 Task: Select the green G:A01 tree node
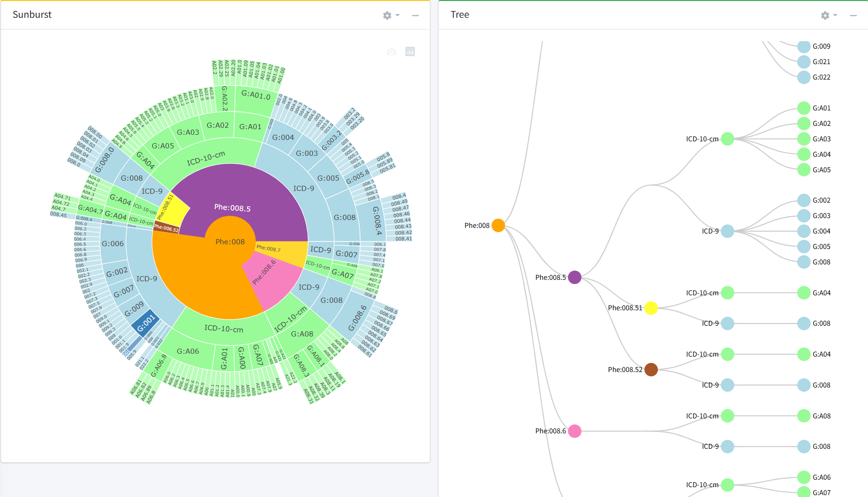pyautogui.click(x=804, y=108)
